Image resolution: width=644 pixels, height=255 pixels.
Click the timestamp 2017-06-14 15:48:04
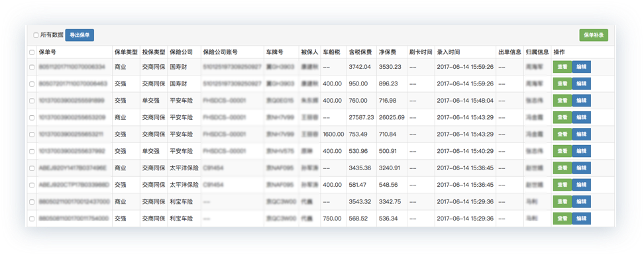coord(465,101)
